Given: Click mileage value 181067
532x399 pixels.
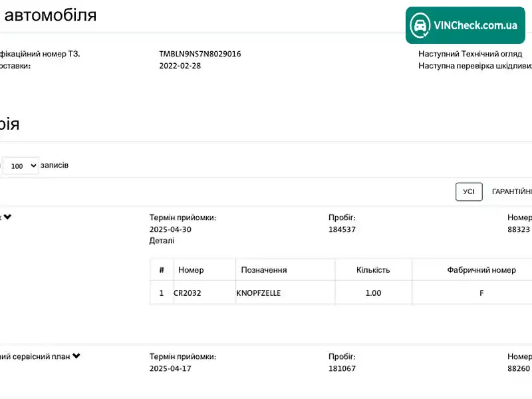Looking at the screenshot, I should [342, 368].
